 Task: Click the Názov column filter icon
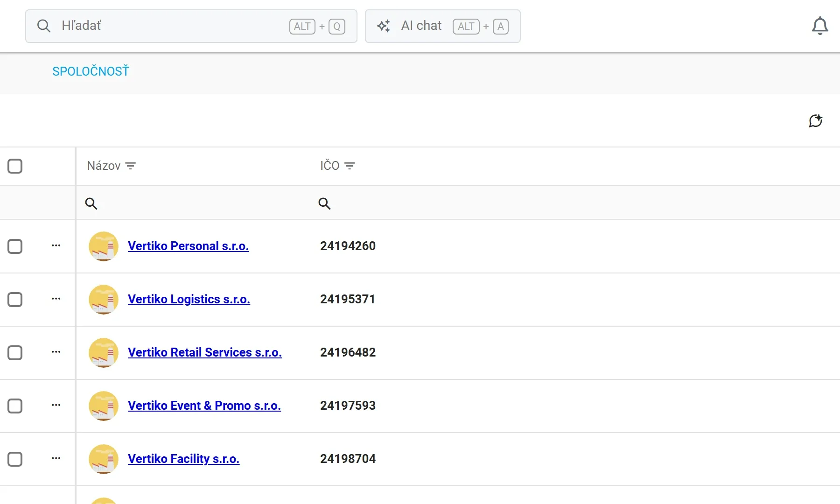(x=131, y=166)
